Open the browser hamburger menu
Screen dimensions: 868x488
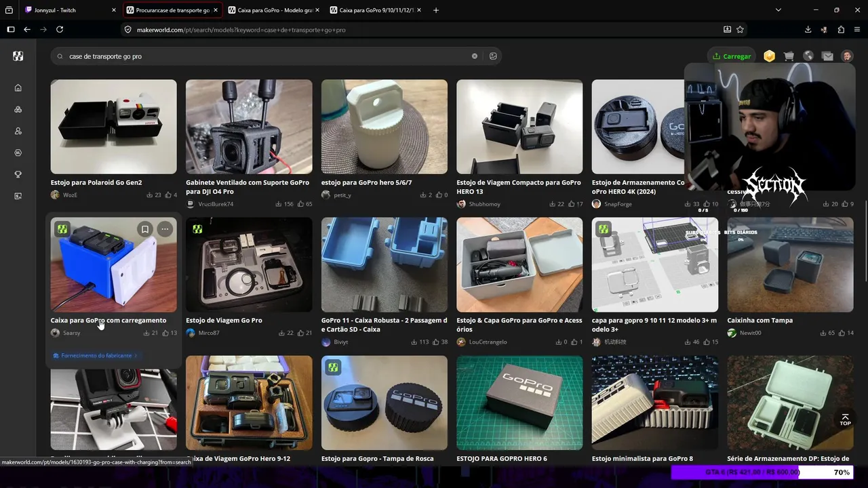pyautogui.click(x=857, y=30)
